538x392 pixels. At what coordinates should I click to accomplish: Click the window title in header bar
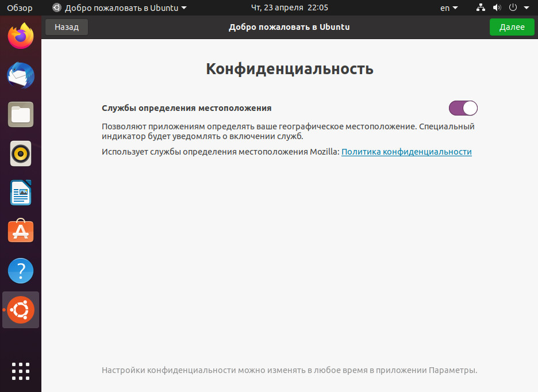point(289,27)
